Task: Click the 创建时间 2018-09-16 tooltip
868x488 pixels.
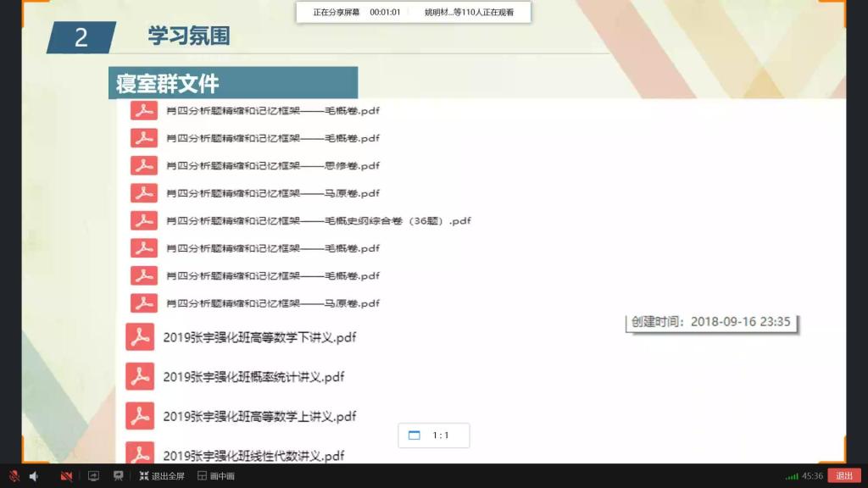Action: 710,322
